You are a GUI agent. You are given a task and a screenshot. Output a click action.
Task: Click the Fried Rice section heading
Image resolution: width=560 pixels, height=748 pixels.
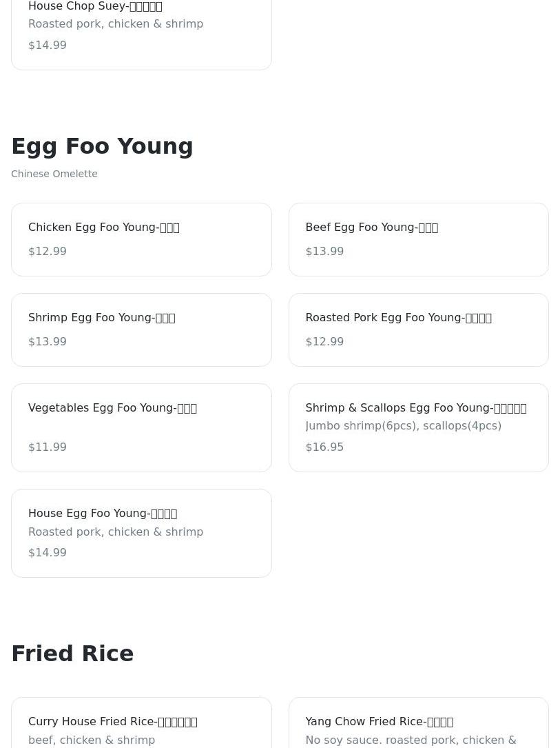(x=72, y=654)
